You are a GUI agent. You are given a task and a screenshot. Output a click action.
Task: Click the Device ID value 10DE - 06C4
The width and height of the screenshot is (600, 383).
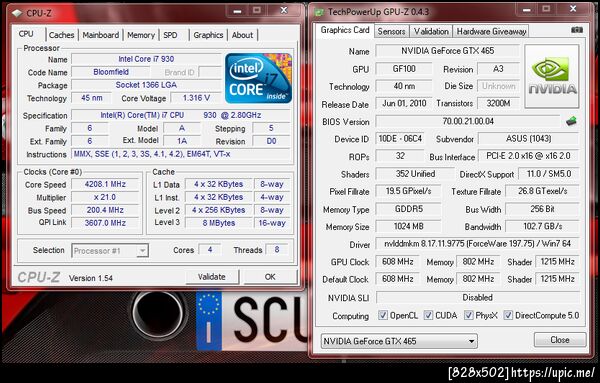coord(400,139)
